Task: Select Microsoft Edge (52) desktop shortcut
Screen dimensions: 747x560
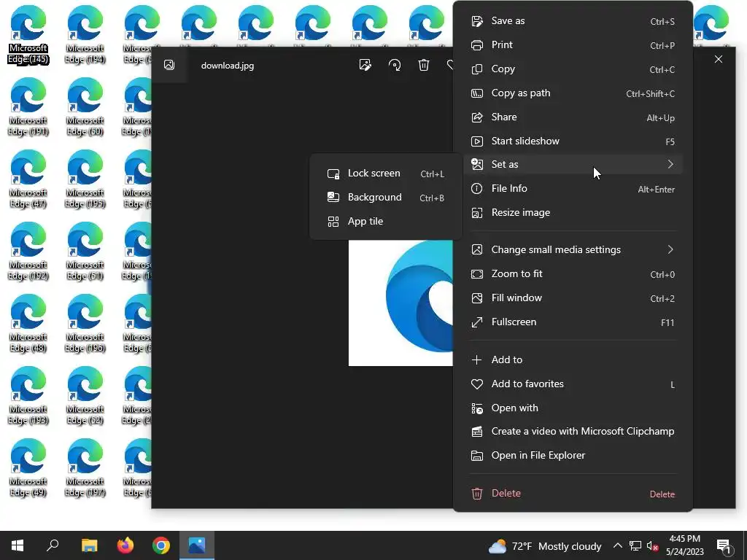Action: pos(85,395)
